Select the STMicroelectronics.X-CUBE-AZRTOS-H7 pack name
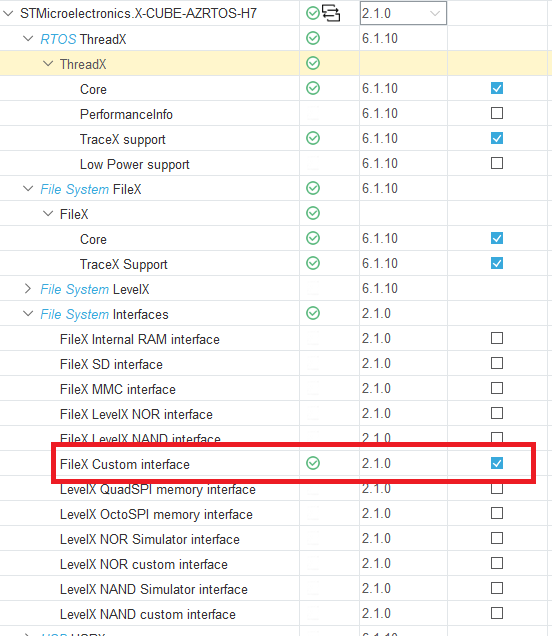552x636 pixels. (138, 13)
